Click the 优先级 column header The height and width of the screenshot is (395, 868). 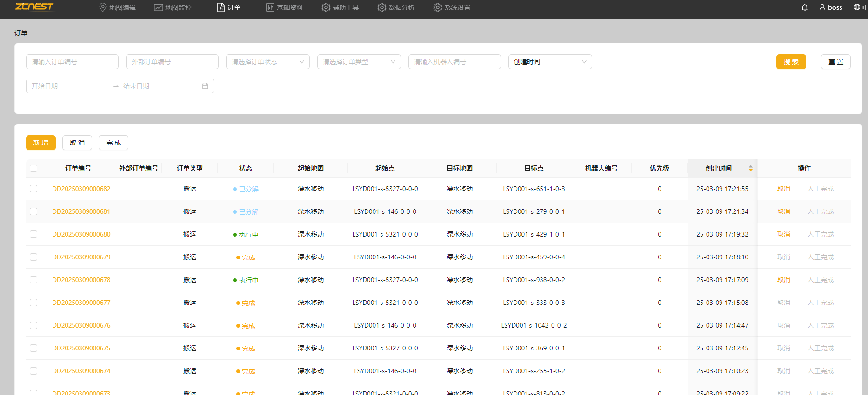tap(660, 168)
